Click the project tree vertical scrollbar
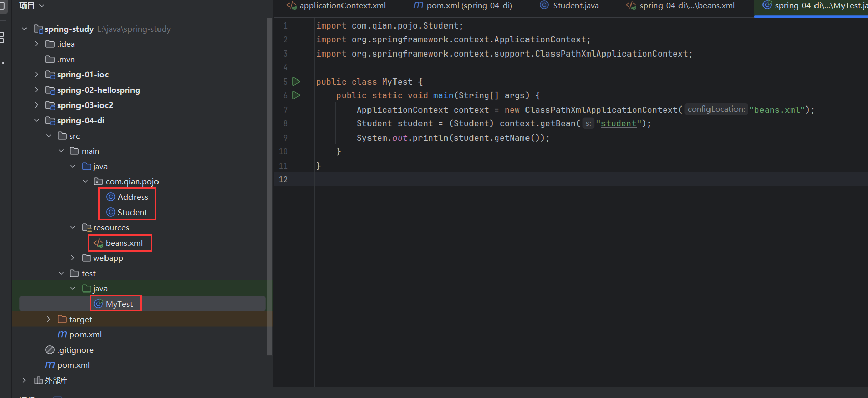The width and height of the screenshot is (868, 398). coord(270,186)
